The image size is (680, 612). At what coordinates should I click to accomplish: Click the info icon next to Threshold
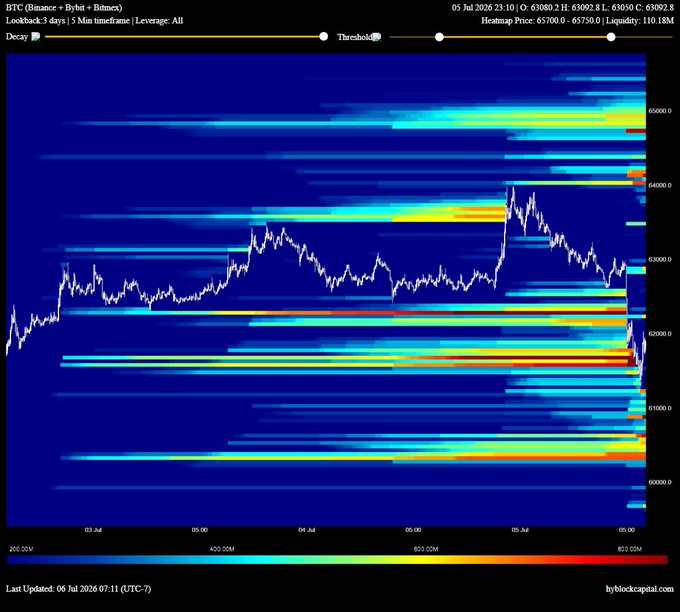[x=377, y=37]
